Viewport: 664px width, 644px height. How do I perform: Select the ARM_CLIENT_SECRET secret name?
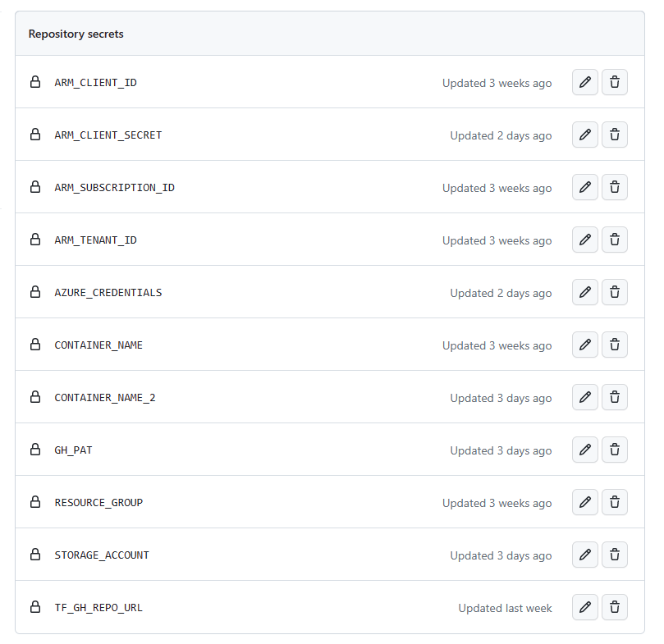coord(108,135)
